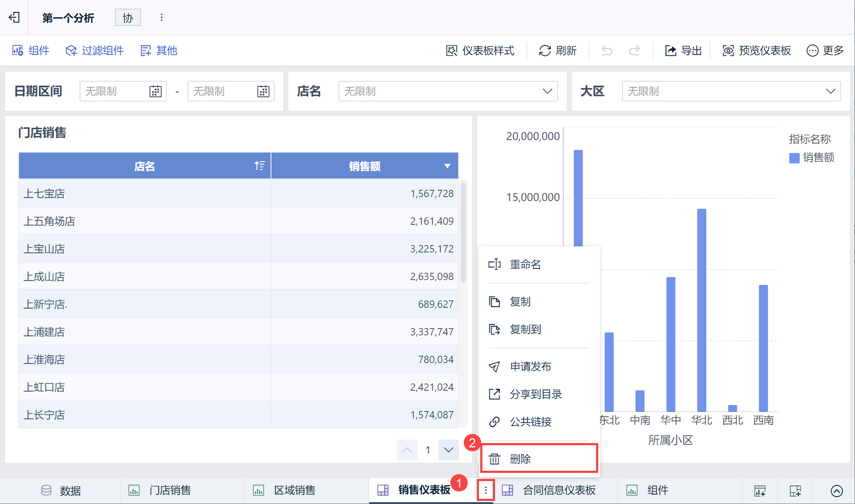The width and height of the screenshot is (855, 504).
Task: Click the undo arrow icon
Action: 607,51
